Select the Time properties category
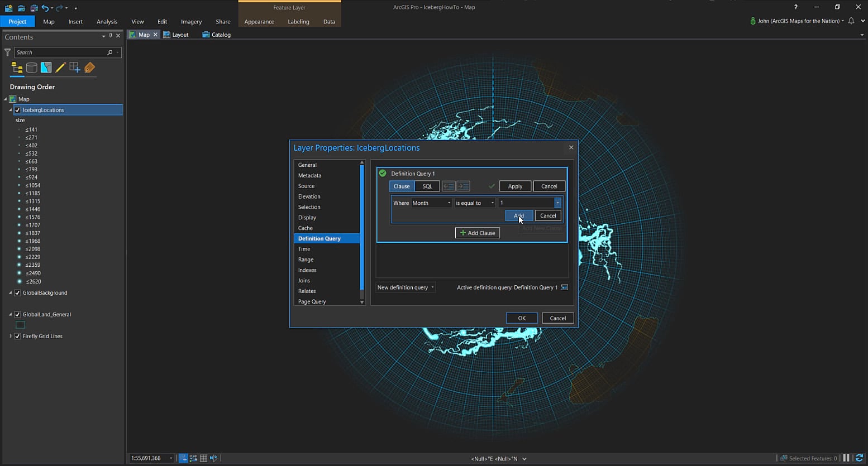 click(x=304, y=249)
